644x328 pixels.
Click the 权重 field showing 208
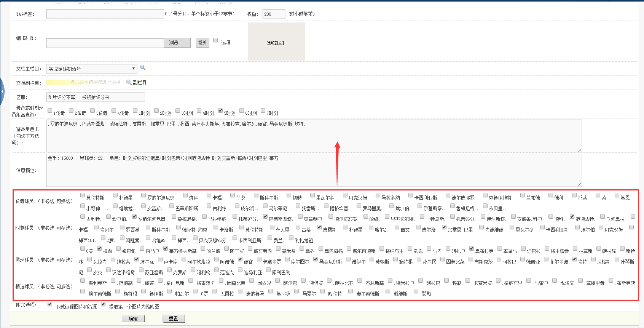tap(274, 14)
